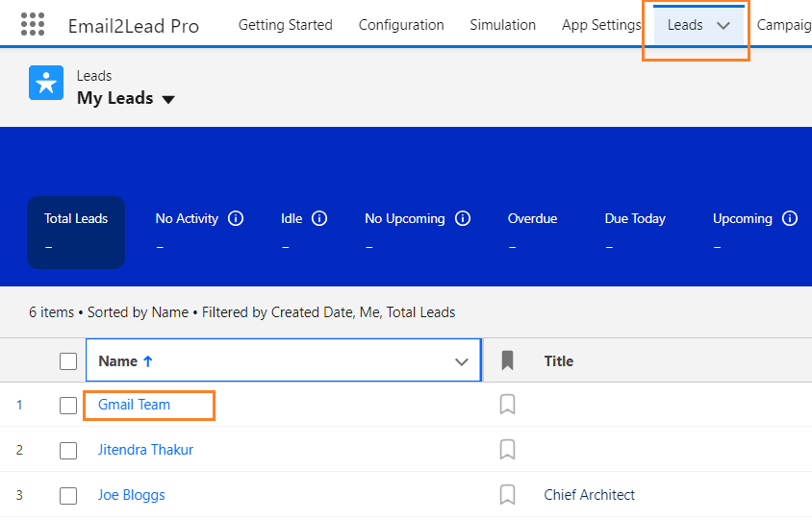Click info icon next to Upcoming
Viewport: 812px width, 520px height.
(790, 218)
